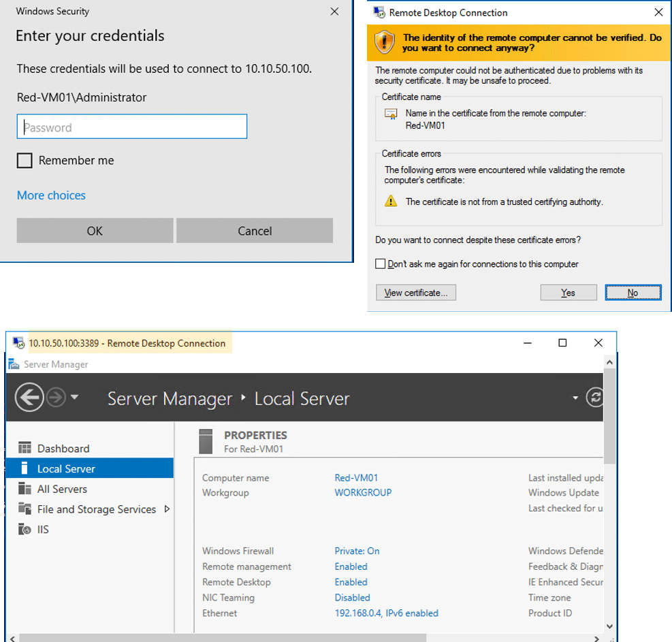672x642 pixels.
Task: Click the Ethernet 192.168.0.4 IPv6 enabled link
Action: point(387,613)
